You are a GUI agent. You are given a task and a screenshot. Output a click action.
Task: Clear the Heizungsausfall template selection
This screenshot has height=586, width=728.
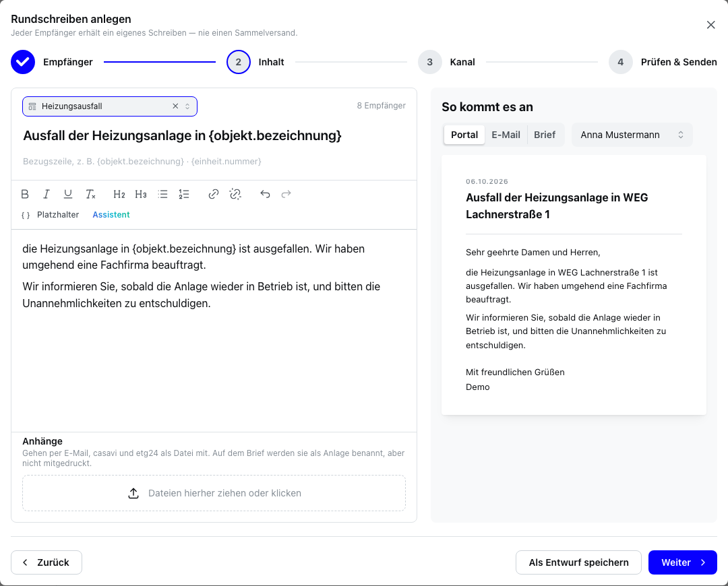pos(175,106)
